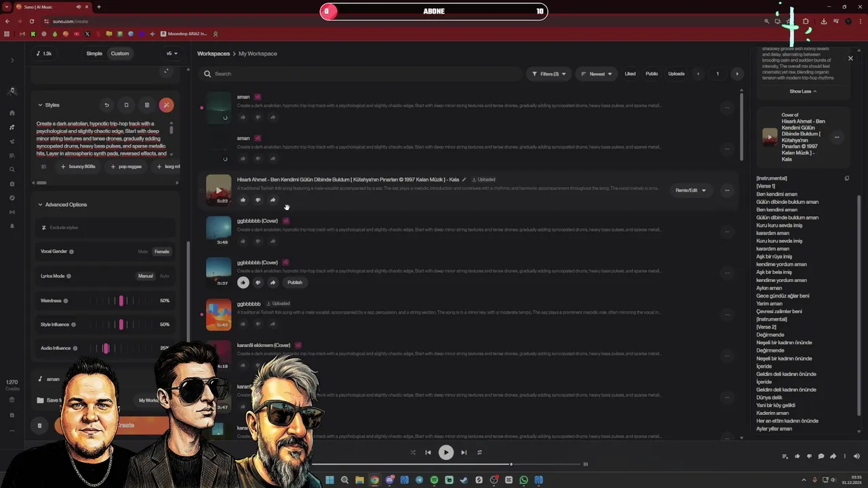Image resolution: width=868 pixels, height=488 pixels.
Task: Click the shuffle icon in player bar
Action: coord(412,453)
